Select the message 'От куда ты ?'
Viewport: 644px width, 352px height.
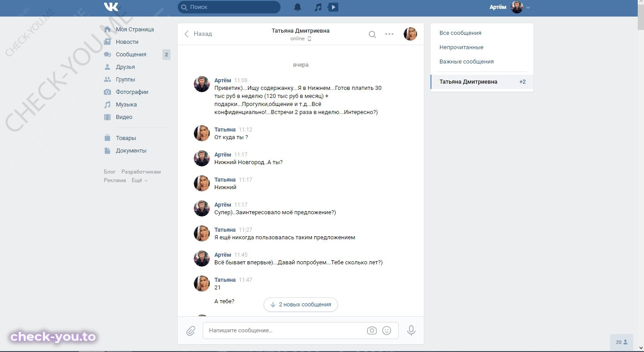coord(231,137)
